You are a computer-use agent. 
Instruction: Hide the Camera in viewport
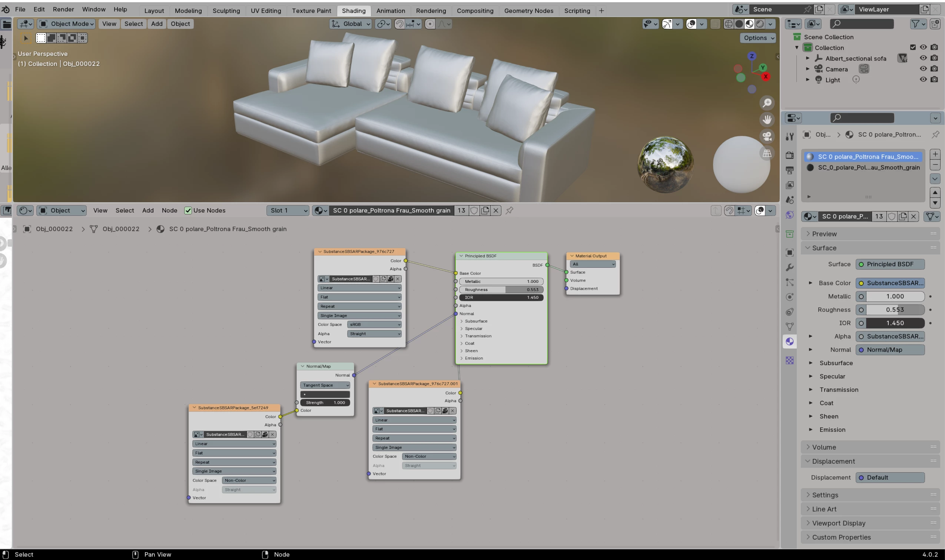point(923,69)
